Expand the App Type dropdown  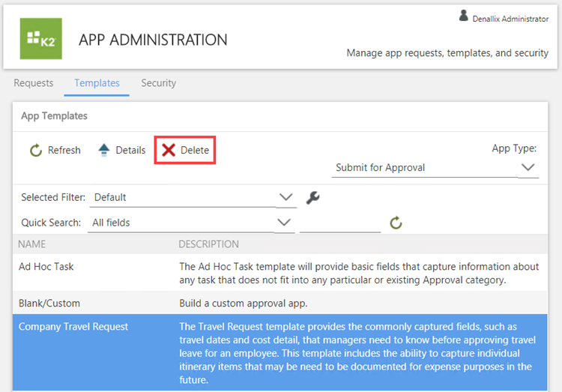(528, 168)
